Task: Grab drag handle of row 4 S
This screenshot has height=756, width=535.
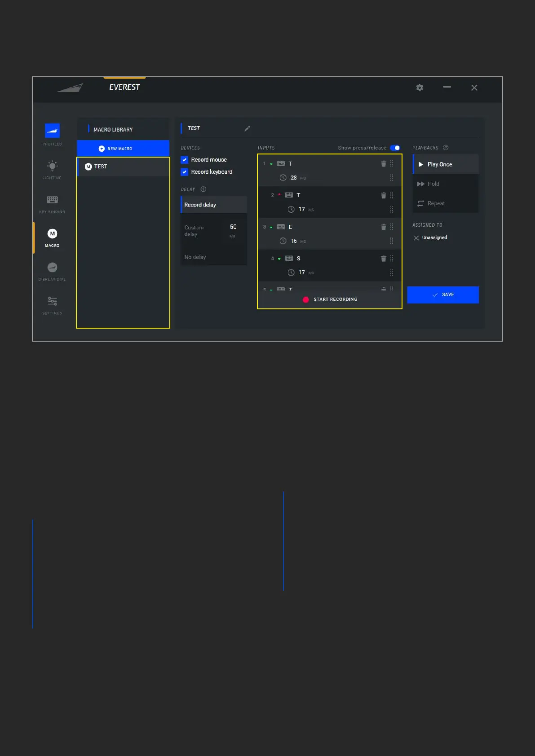Action: click(392, 259)
